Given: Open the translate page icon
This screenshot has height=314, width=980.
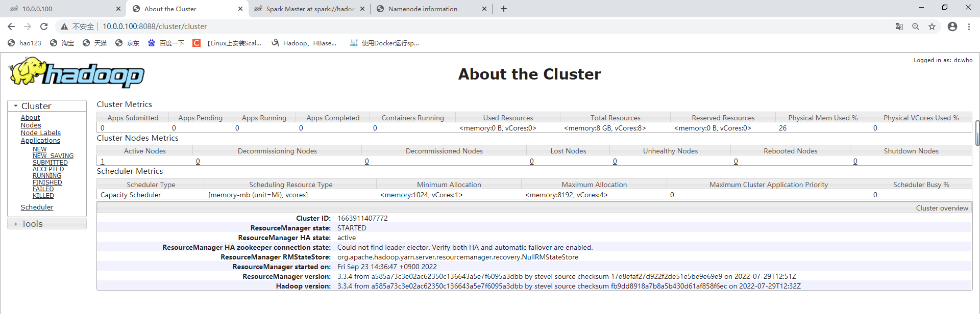Looking at the screenshot, I should tap(899, 27).
